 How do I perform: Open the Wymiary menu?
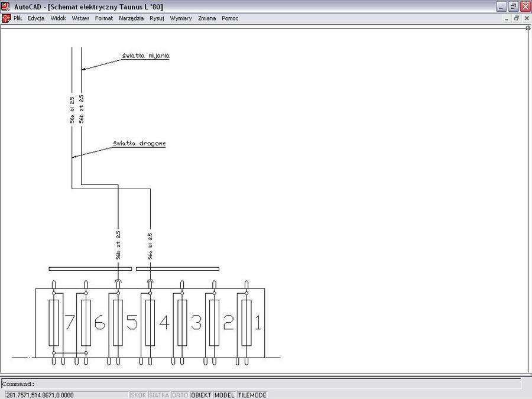point(181,18)
